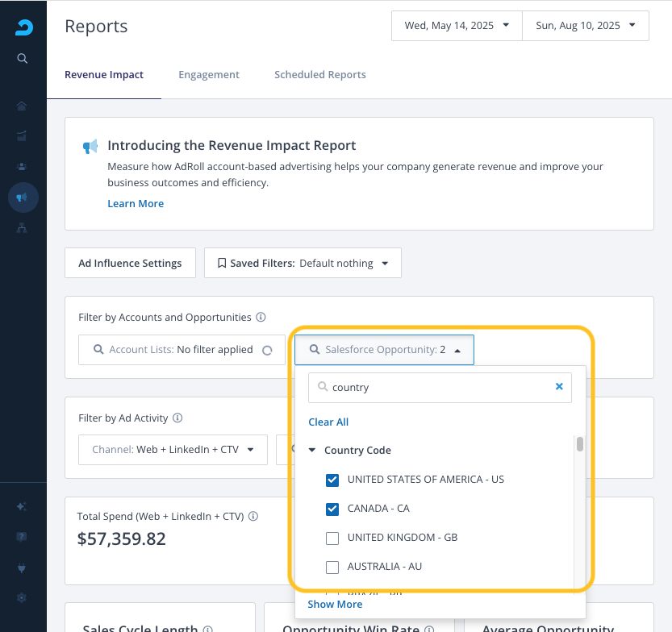The height and width of the screenshot is (632, 672).
Task: Go to Home via sidebar house icon
Action: (x=23, y=106)
